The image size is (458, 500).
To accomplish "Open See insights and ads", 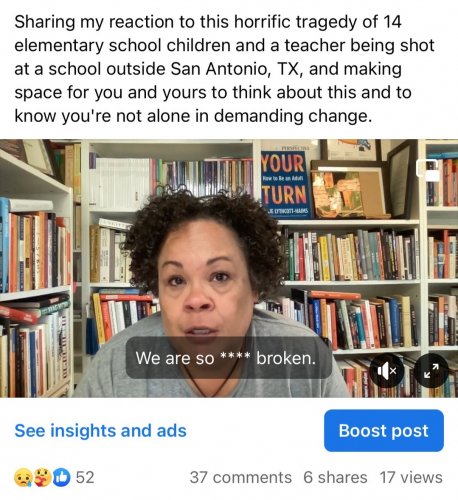I will click(x=100, y=430).
